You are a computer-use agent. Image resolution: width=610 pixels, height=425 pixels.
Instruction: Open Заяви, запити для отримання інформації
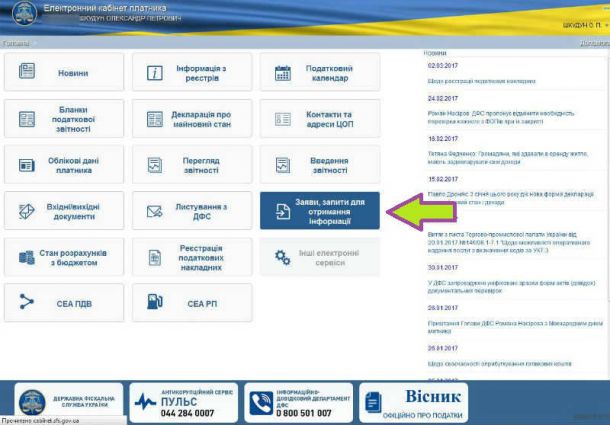click(x=320, y=211)
